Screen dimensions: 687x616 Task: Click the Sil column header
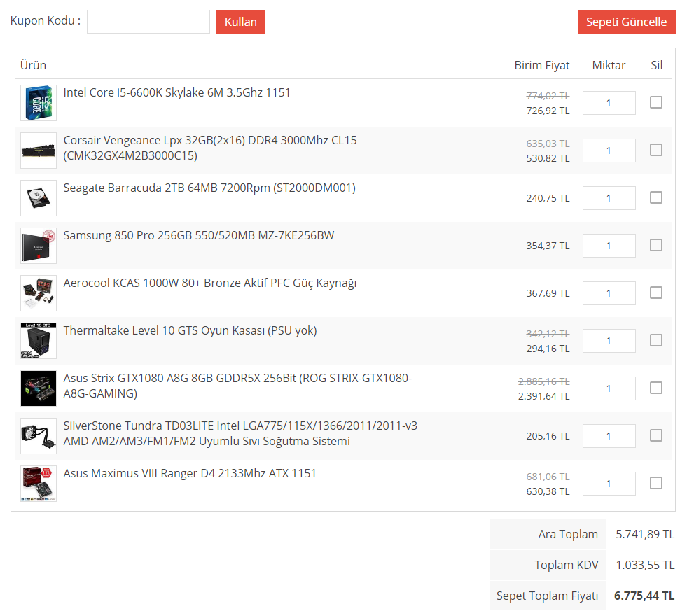(x=656, y=65)
